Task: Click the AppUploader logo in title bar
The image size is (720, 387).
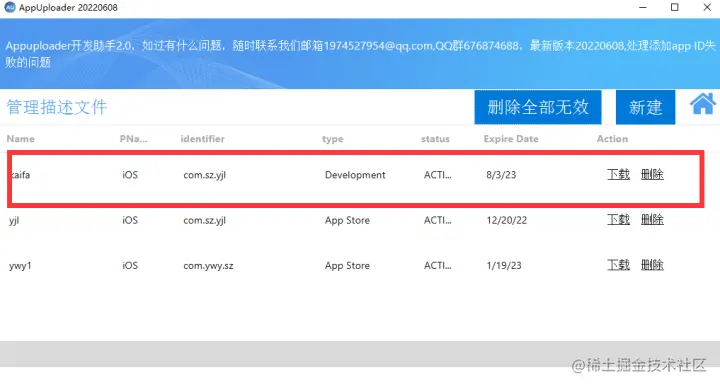Action: click(x=9, y=7)
